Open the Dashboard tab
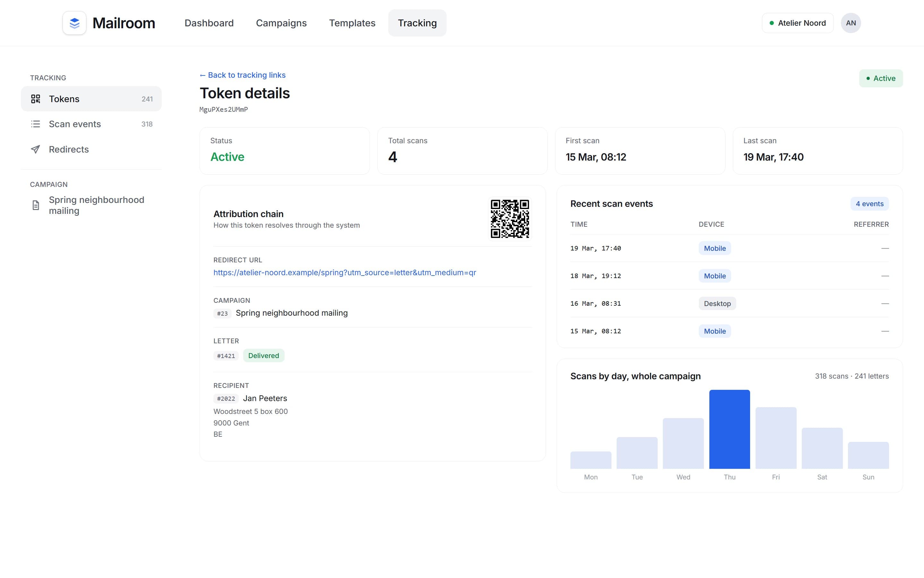Screen dimensions: 924x578 click(x=209, y=23)
